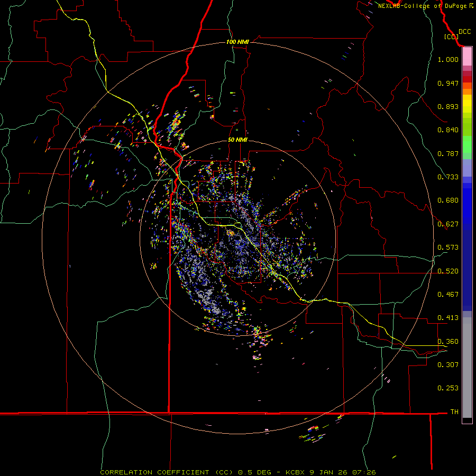Select the 0.413 scale value
Viewport: 476px width, 476px height.
tap(448, 318)
